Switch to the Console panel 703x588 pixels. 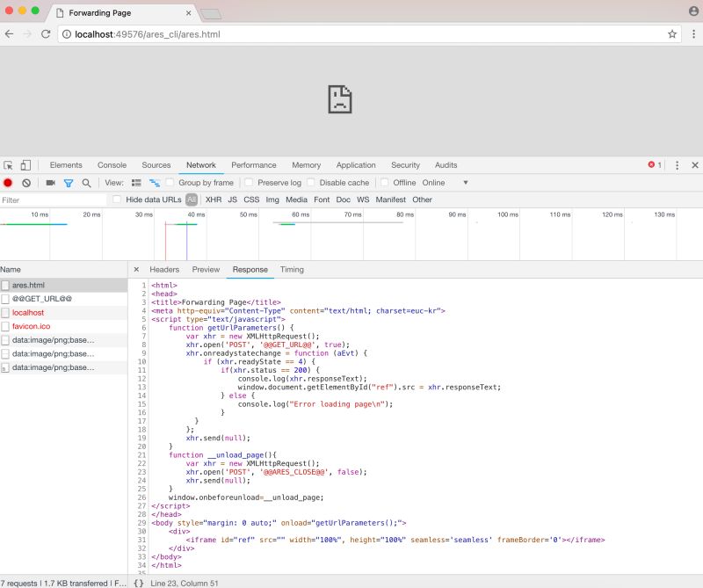tap(112, 165)
